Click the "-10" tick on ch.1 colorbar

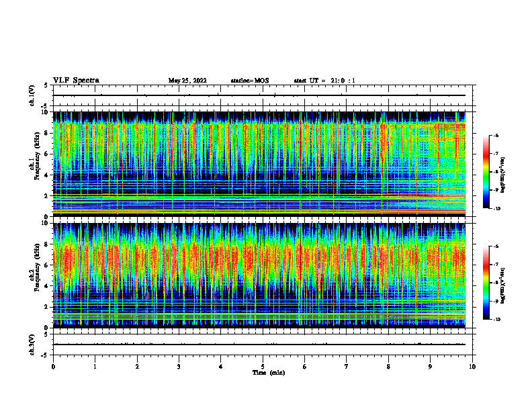497,209
